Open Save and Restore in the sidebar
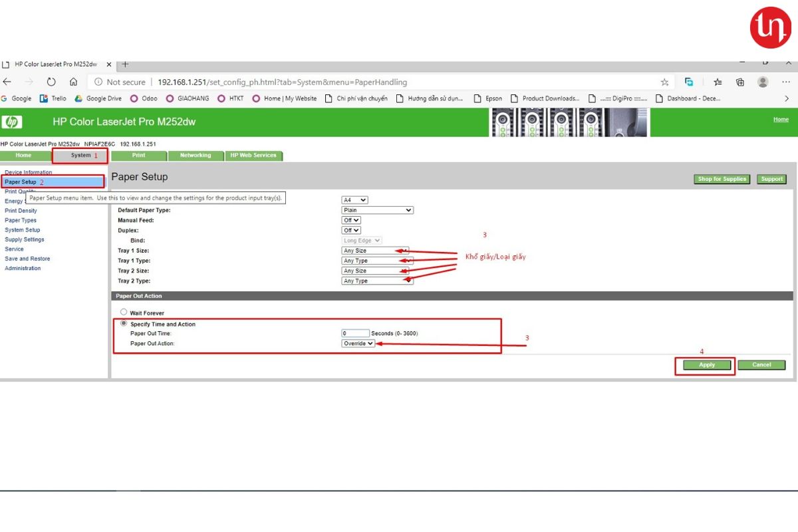Image resolution: width=798 pixels, height=532 pixels. tap(27, 259)
